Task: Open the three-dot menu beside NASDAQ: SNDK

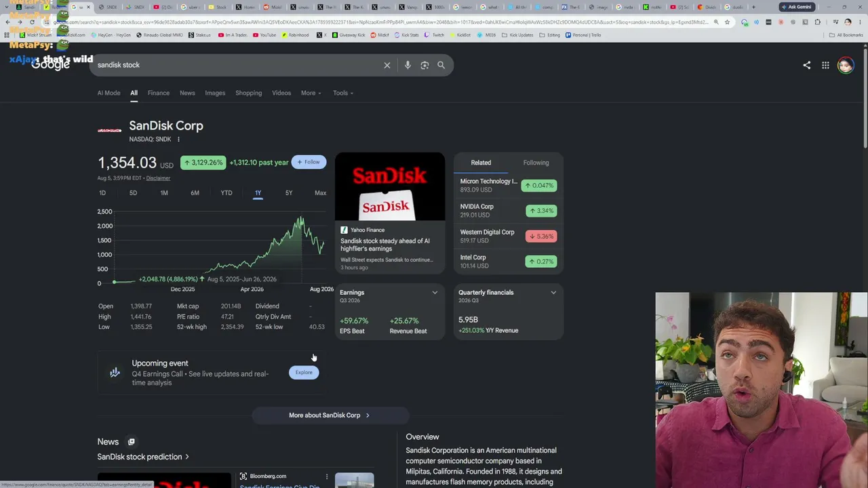Action: 178,140
